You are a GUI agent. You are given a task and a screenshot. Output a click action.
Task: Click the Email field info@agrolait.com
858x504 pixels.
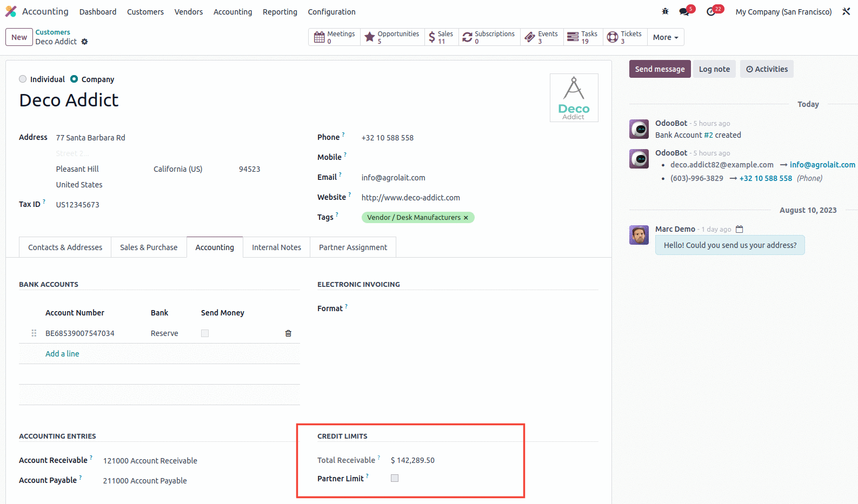pyautogui.click(x=394, y=178)
